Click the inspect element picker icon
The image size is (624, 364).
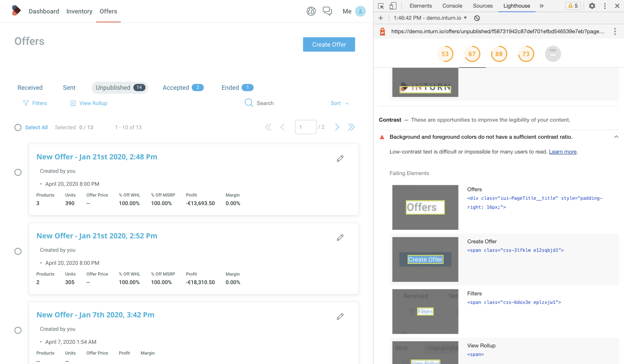coord(381,6)
